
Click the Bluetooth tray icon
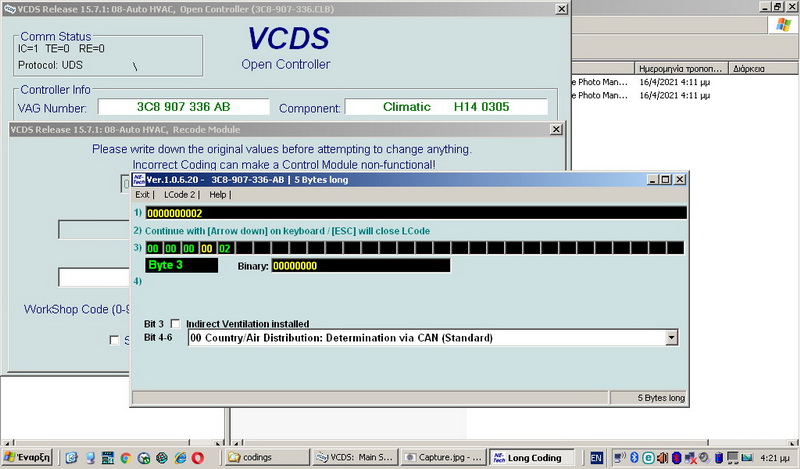tap(634, 458)
